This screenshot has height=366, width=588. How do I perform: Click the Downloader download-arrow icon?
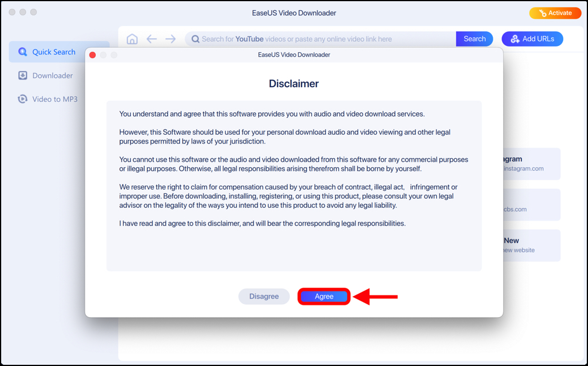23,75
